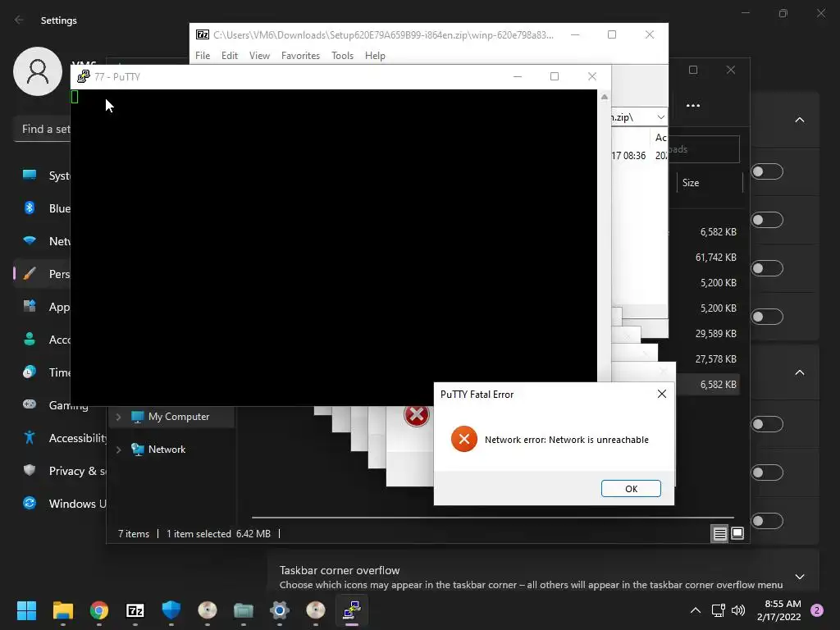Collapse the second taskbar settings section chevron
The width and height of the screenshot is (840, 630).
point(799,372)
